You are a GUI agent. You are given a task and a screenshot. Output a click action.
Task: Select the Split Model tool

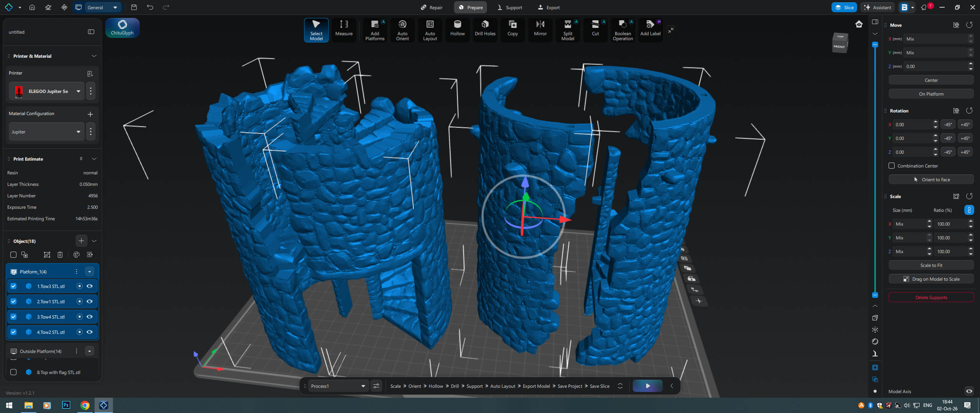point(568,29)
